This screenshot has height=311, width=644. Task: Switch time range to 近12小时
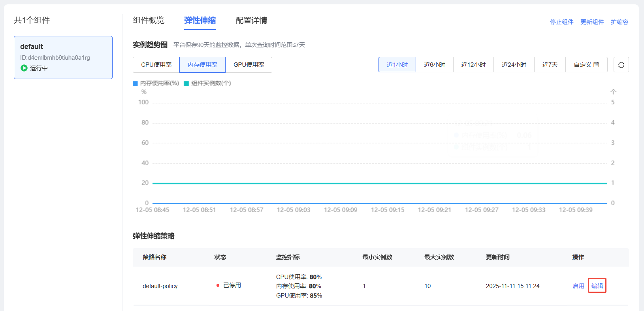[473, 65]
